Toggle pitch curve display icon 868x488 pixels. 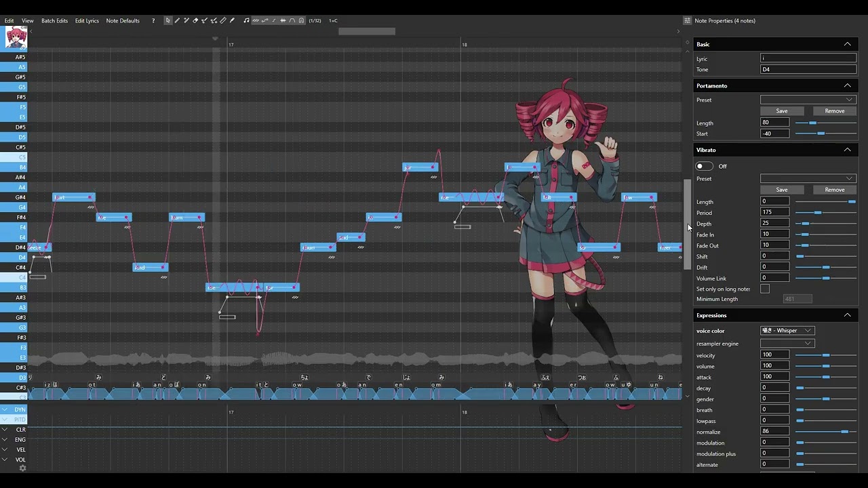tap(265, 20)
